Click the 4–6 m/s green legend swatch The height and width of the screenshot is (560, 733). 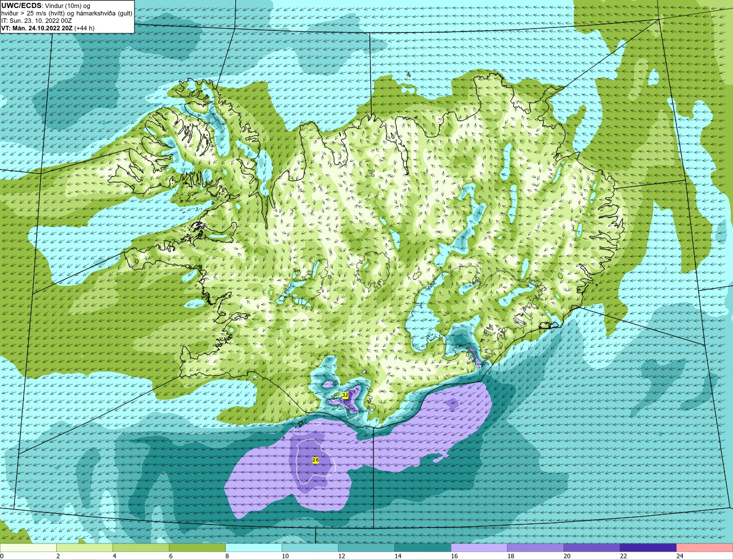pos(141,547)
